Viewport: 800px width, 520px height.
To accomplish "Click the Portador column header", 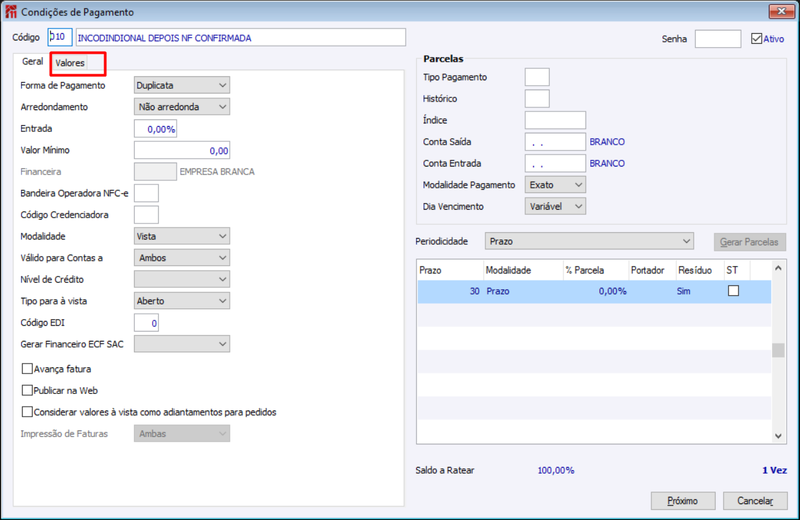I will tap(652, 270).
